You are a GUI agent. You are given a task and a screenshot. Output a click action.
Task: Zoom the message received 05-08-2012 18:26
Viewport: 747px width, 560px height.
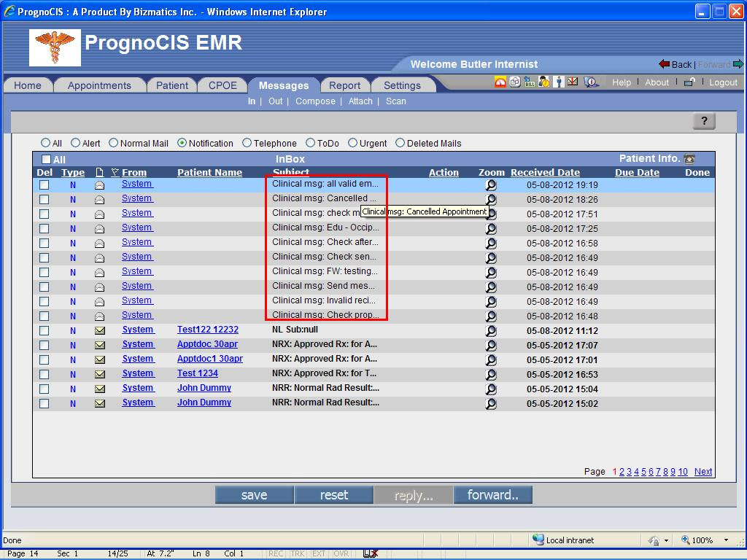pyautogui.click(x=491, y=200)
